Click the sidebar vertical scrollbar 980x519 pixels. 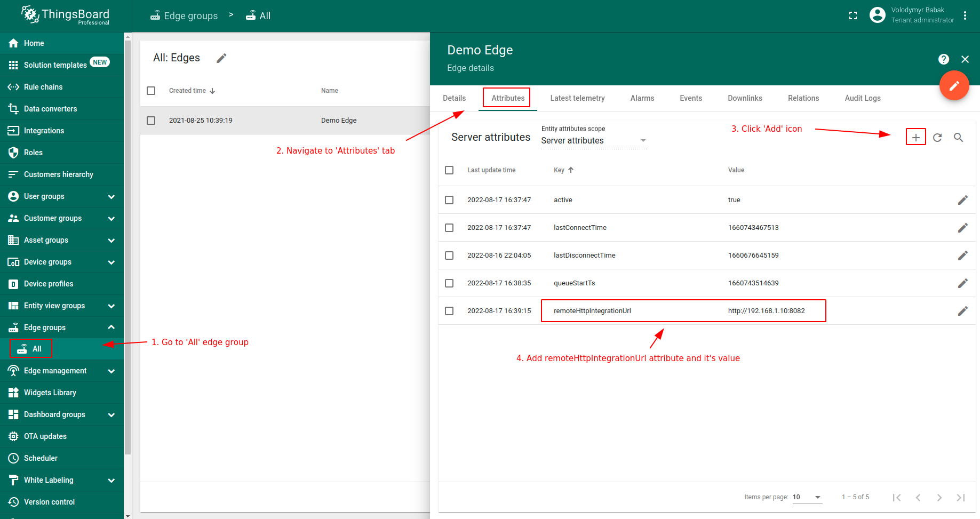(x=128, y=247)
